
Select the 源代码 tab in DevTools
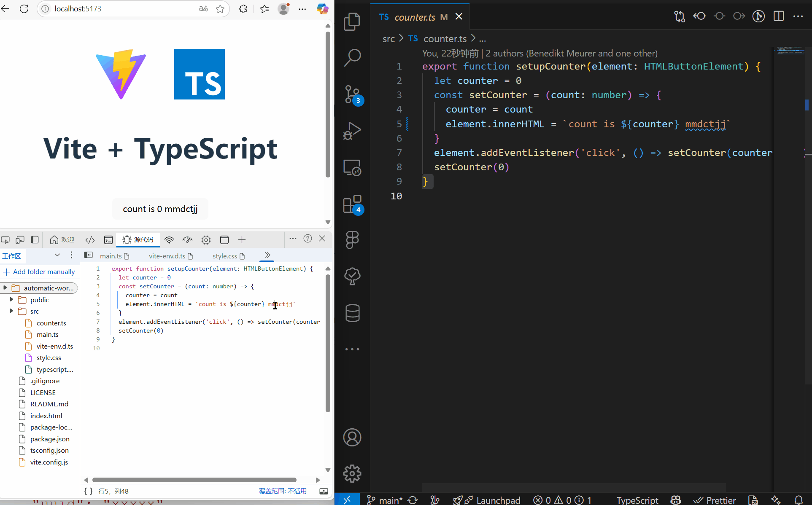click(x=138, y=240)
